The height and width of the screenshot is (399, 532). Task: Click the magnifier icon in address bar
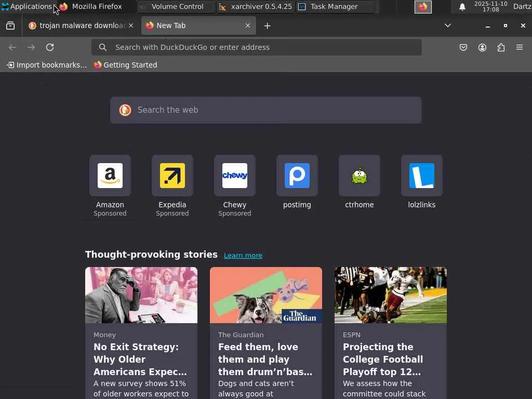tap(103, 47)
